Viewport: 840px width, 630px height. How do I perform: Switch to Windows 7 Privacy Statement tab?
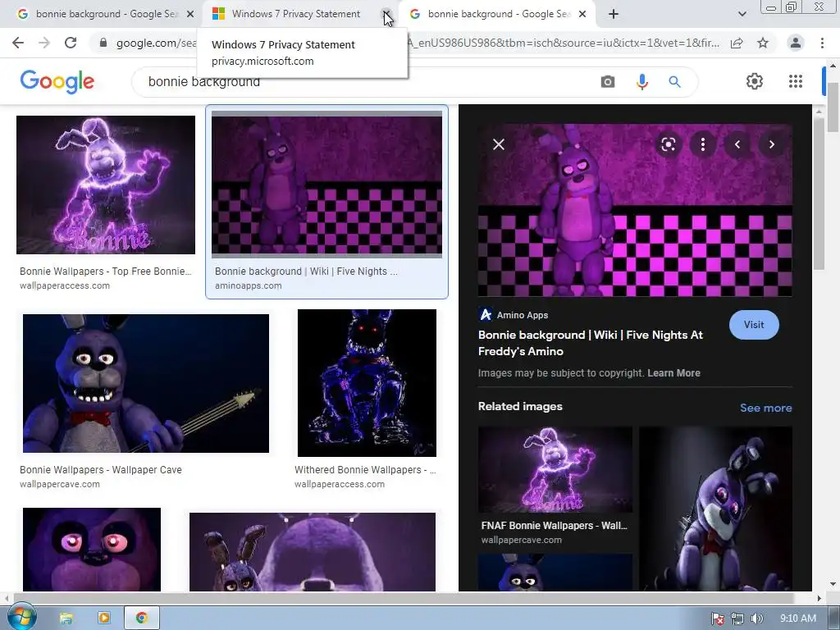tap(295, 14)
